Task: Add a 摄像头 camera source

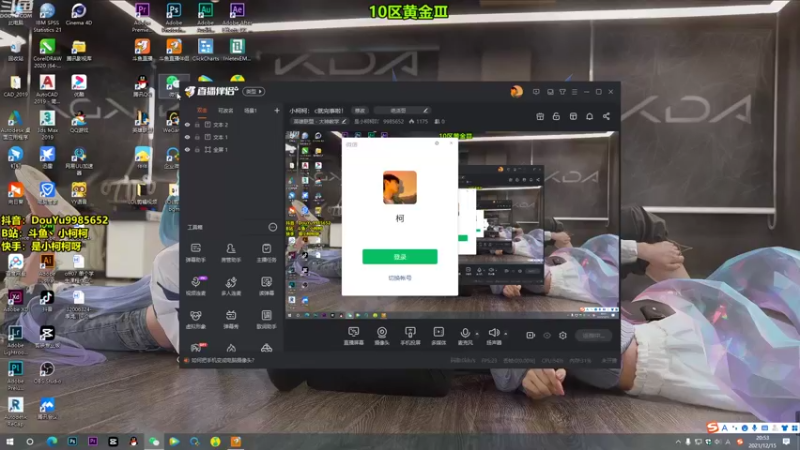Action: coord(382,336)
